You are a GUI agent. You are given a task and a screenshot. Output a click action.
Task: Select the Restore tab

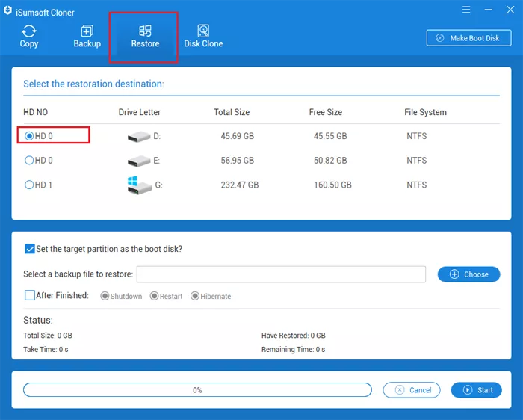[x=145, y=36]
